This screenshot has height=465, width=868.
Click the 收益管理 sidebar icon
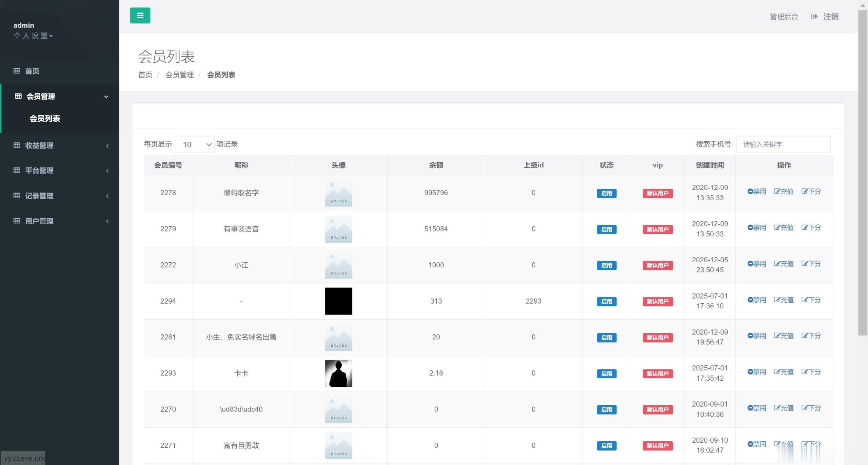click(x=17, y=145)
